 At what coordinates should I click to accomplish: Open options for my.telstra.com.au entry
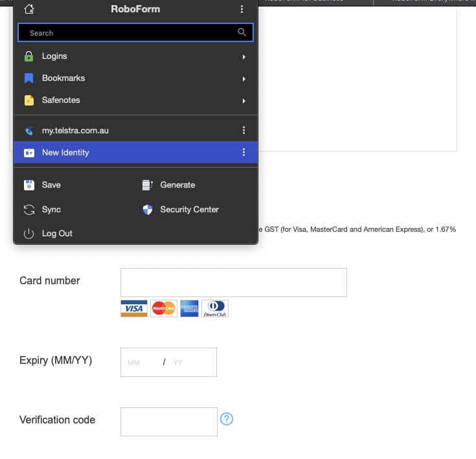tap(244, 130)
